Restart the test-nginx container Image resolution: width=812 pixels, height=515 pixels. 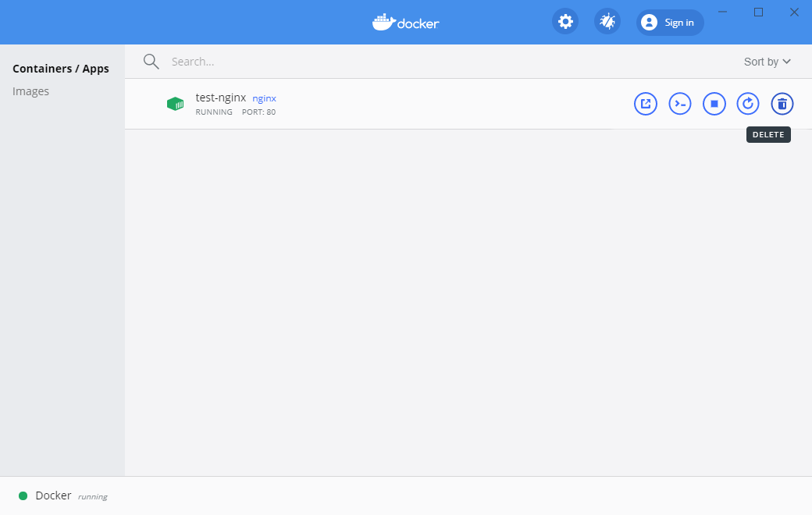pos(748,104)
